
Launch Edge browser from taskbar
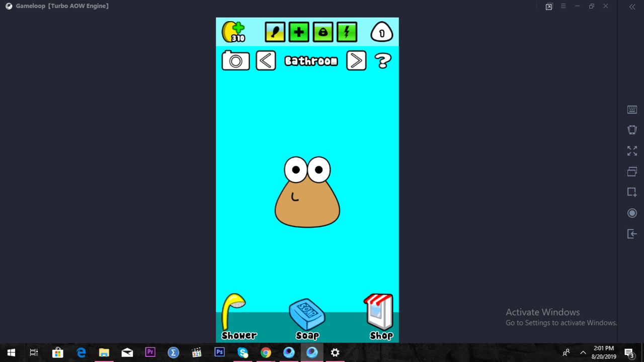[x=81, y=352]
